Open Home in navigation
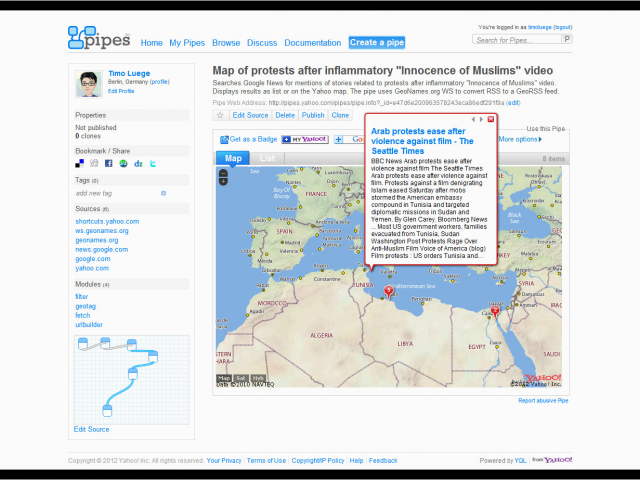640x480 pixels. pos(151,43)
